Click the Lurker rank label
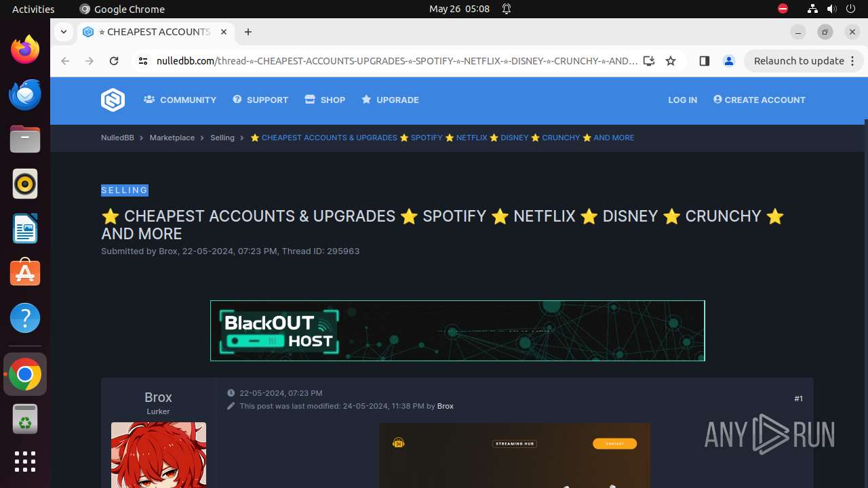The height and width of the screenshot is (488, 868). [x=158, y=411]
